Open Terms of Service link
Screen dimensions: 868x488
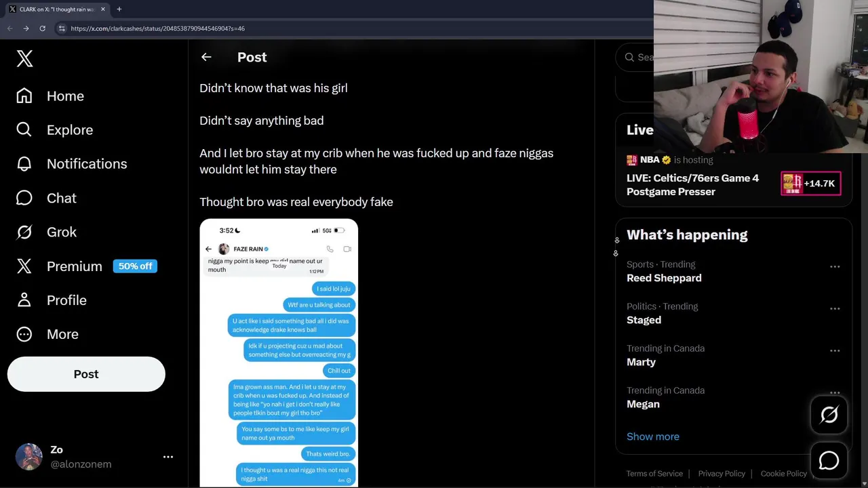(x=654, y=474)
